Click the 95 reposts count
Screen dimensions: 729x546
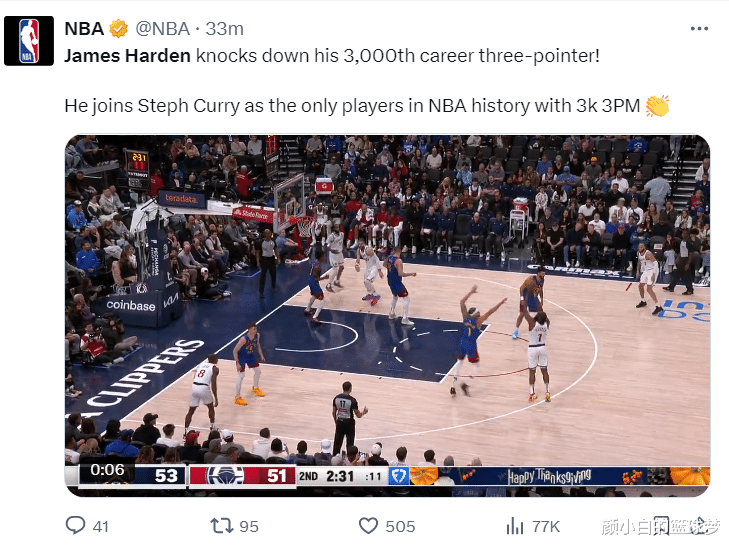point(249,526)
